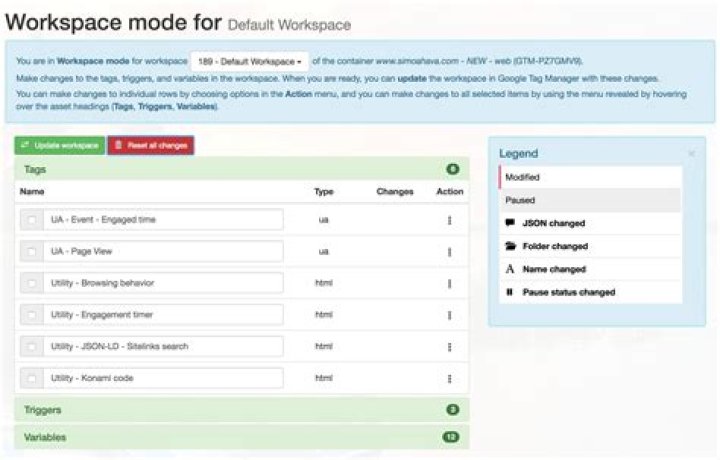Edit the UA - Event - Engaged time name field

click(163, 220)
